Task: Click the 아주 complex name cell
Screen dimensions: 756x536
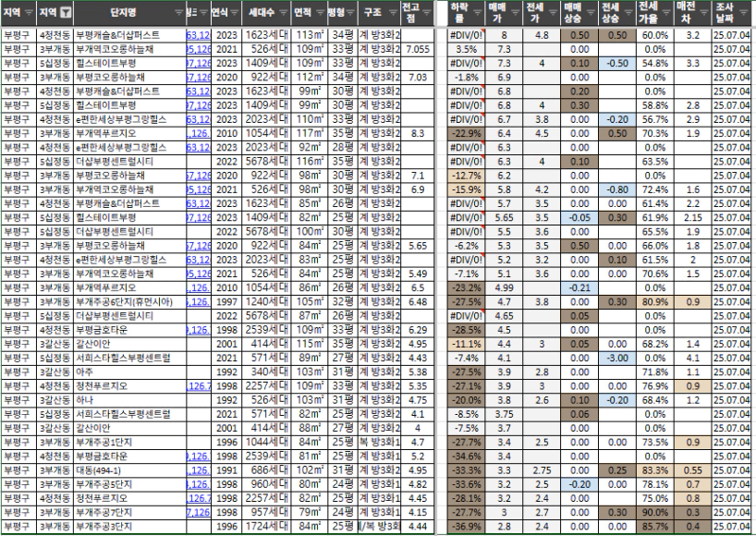Action: pos(130,372)
